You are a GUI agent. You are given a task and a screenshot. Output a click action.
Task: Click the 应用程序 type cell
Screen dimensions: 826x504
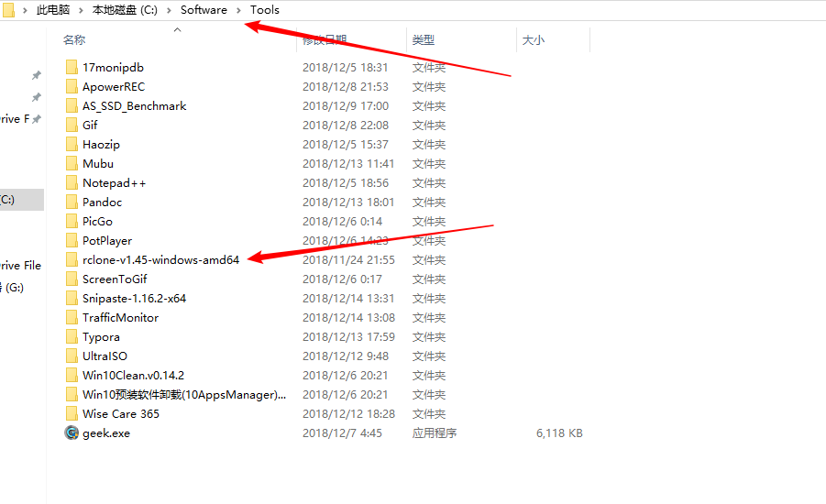435,433
